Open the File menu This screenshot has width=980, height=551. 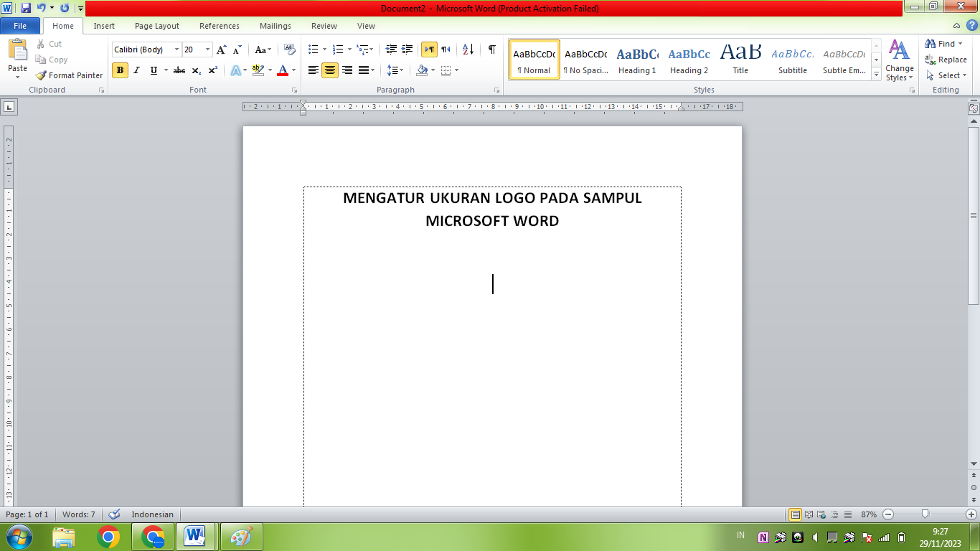pos(20,25)
